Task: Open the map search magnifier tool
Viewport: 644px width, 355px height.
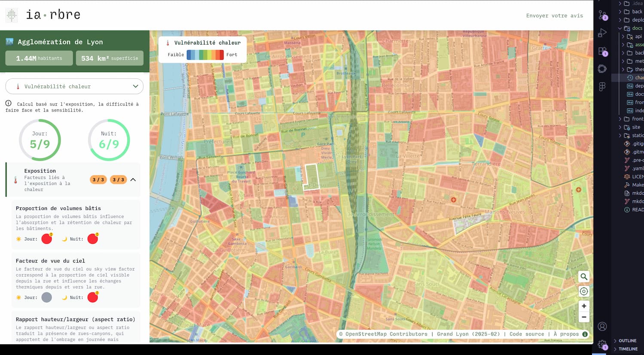Action: click(x=583, y=276)
